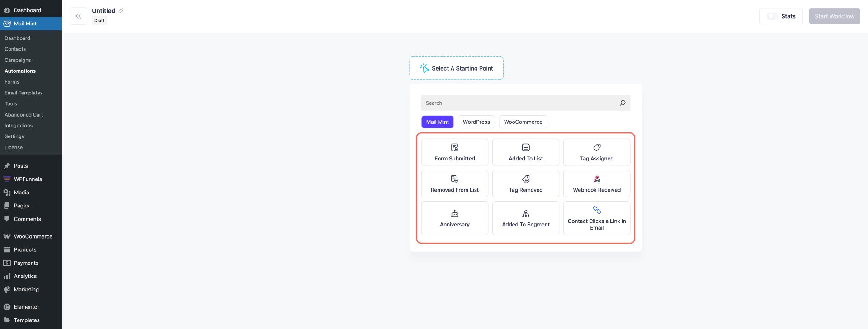Click the cursor icon in Select A Starting Point
The width and height of the screenshot is (868, 329).
pyautogui.click(x=424, y=68)
